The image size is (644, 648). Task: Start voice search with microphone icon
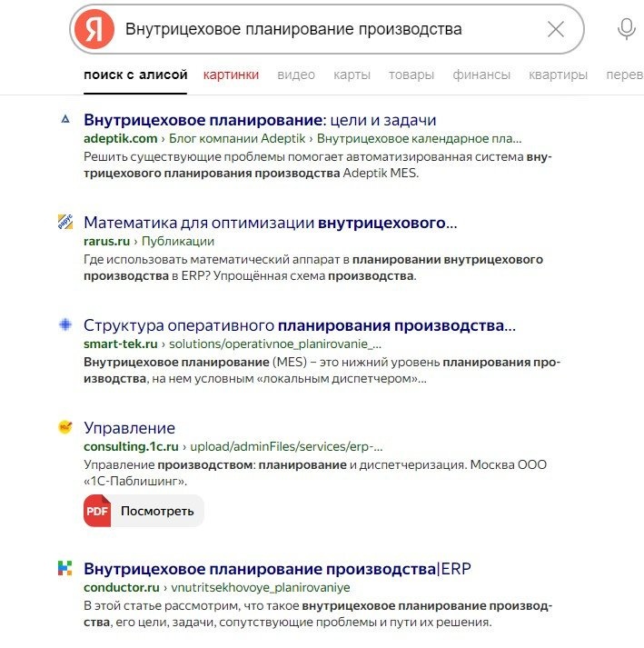626,29
